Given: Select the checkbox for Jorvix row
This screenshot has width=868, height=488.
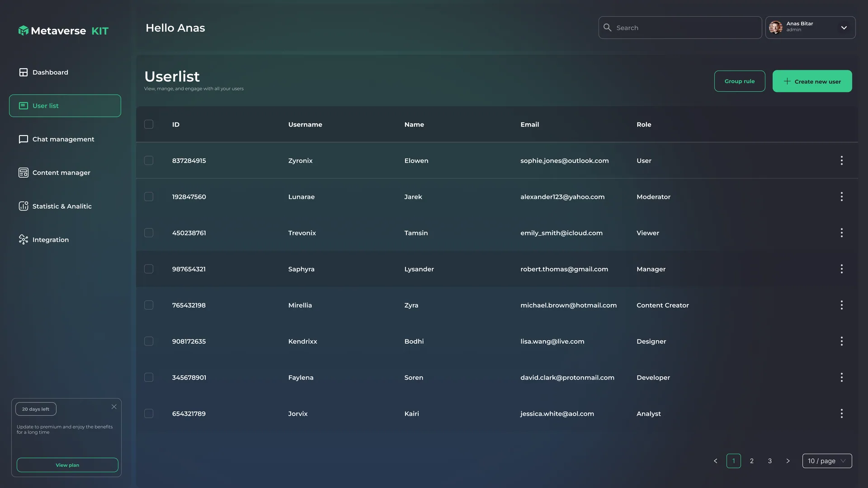Looking at the screenshot, I should pyautogui.click(x=149, y=413).
